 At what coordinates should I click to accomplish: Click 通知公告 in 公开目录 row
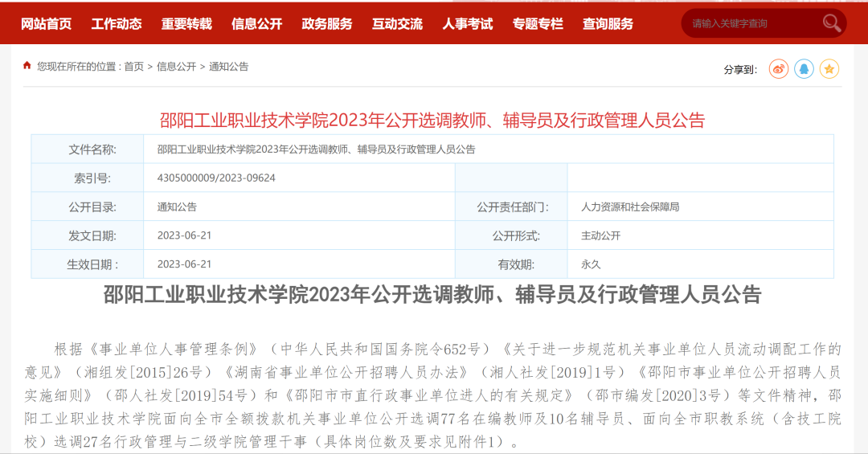coord(177,207)
